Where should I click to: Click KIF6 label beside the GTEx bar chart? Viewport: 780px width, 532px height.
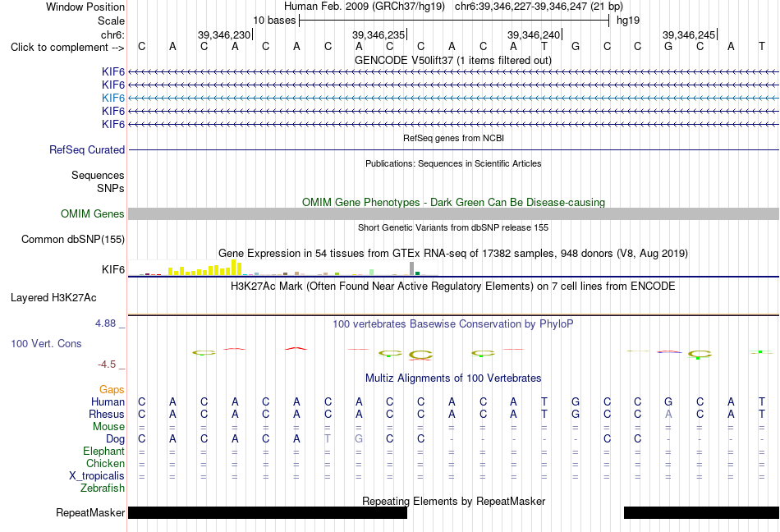coord(113,269)
